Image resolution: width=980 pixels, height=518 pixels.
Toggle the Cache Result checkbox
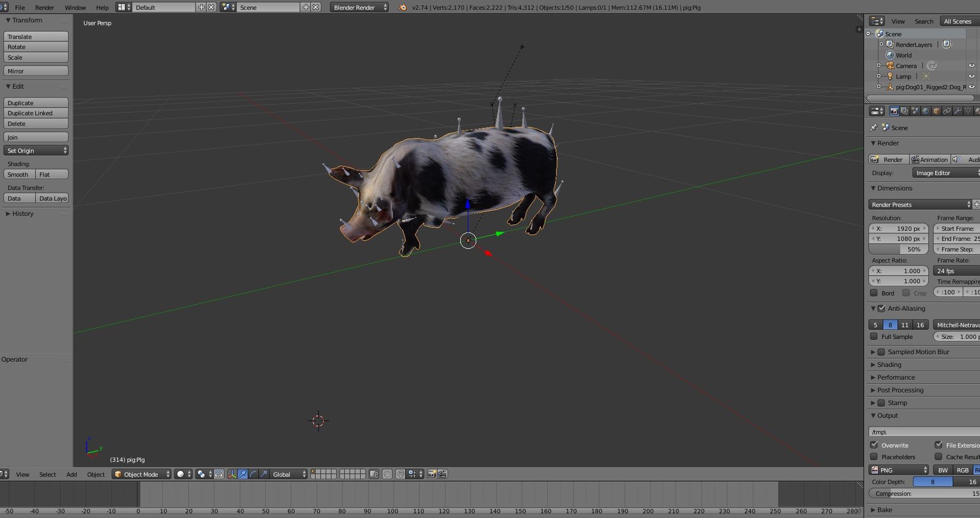click(x=938, y=457)
